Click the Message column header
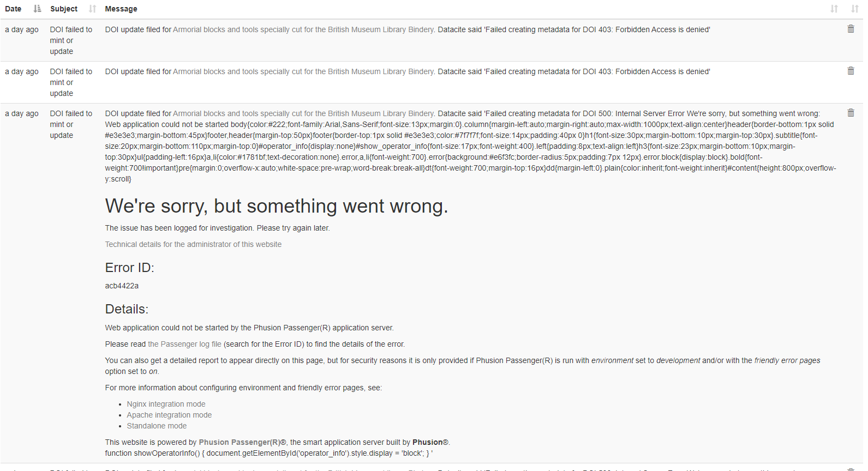The image size is (868, 471). tap(121, 9)
